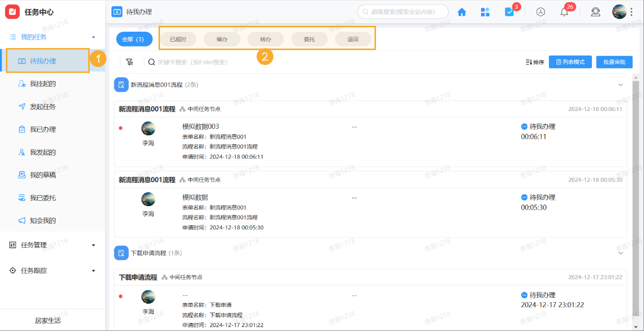Image resolution: width=644 pixels, height=331 pixels.
Task: Click the blue checkmark task icon with badge 3
Action: [510, 11]
